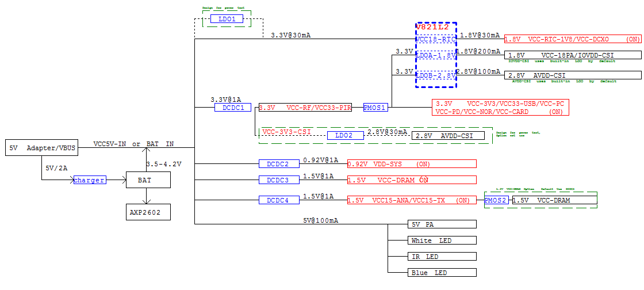
Task: Click the "3.5-4.2V" battery voltage label
Action: (163, 163)
